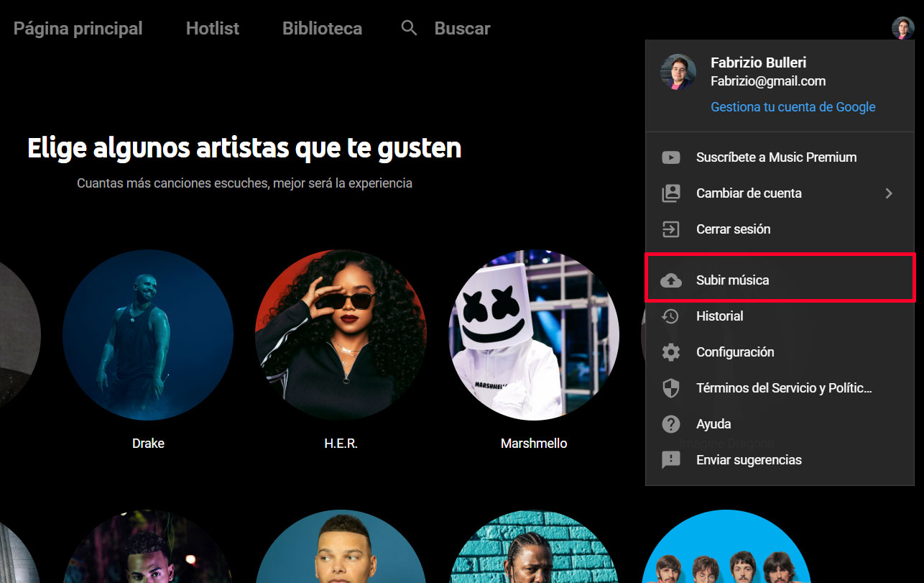
Task: Click the Fabrizio Bulleri account name
Action: pyautogui.click(x=759, y=63)
